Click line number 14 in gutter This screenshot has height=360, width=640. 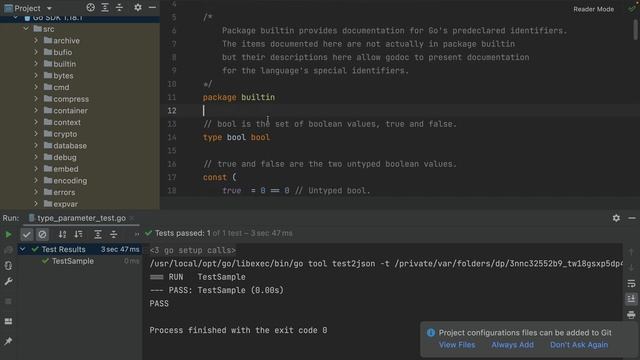(x=172, y=137)
